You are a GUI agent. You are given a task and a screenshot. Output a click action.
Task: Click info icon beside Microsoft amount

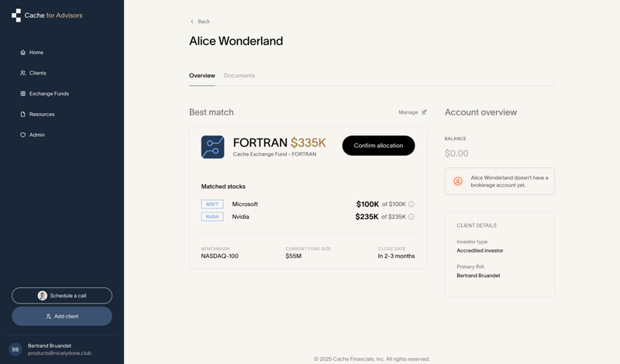click(412, 204)
